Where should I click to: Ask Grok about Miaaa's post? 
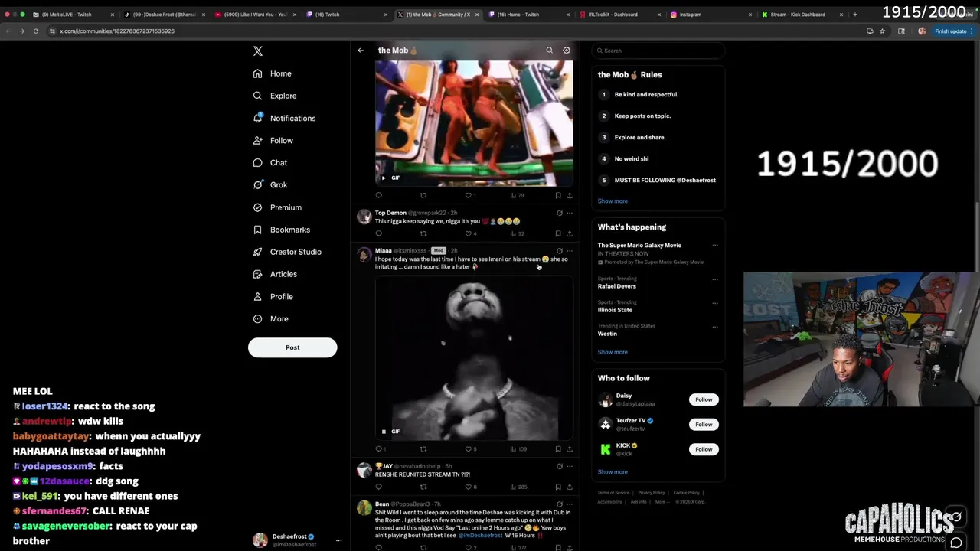pos(559,251)
